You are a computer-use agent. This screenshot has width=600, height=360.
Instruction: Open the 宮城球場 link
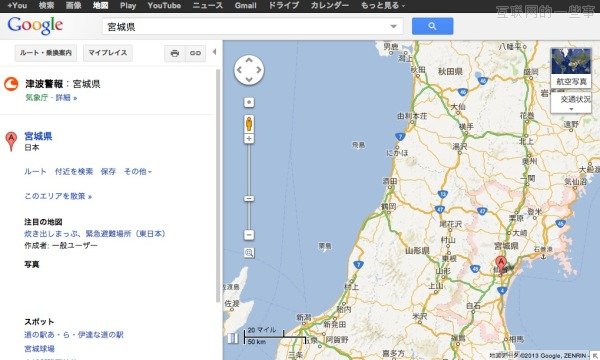(x=39, y=349)
